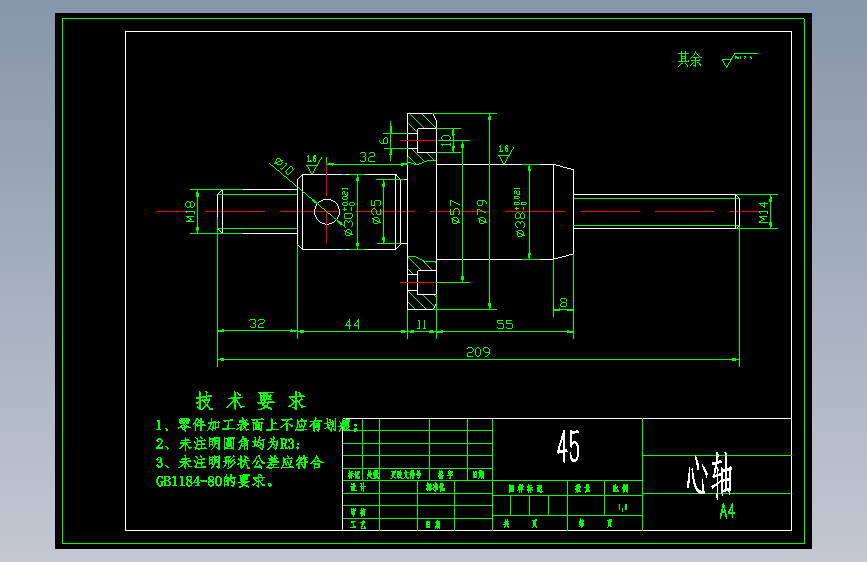Click the 1:1 scale value
This screenshot has width=867, height=562.
623,507
